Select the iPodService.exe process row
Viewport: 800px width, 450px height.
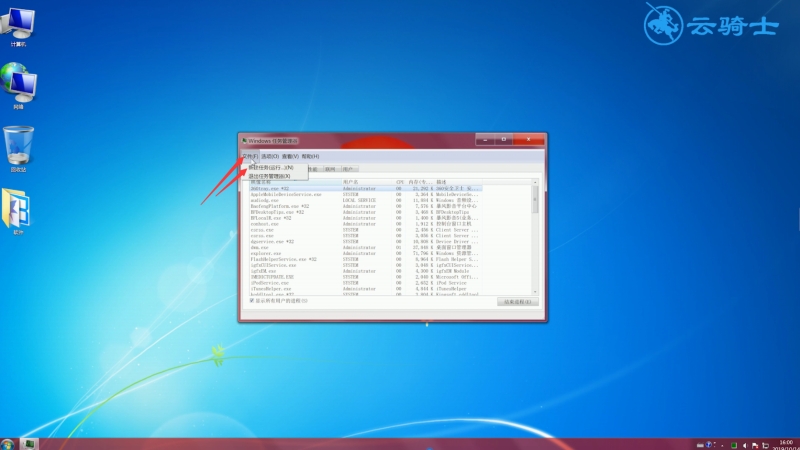(x=365, y=283)
